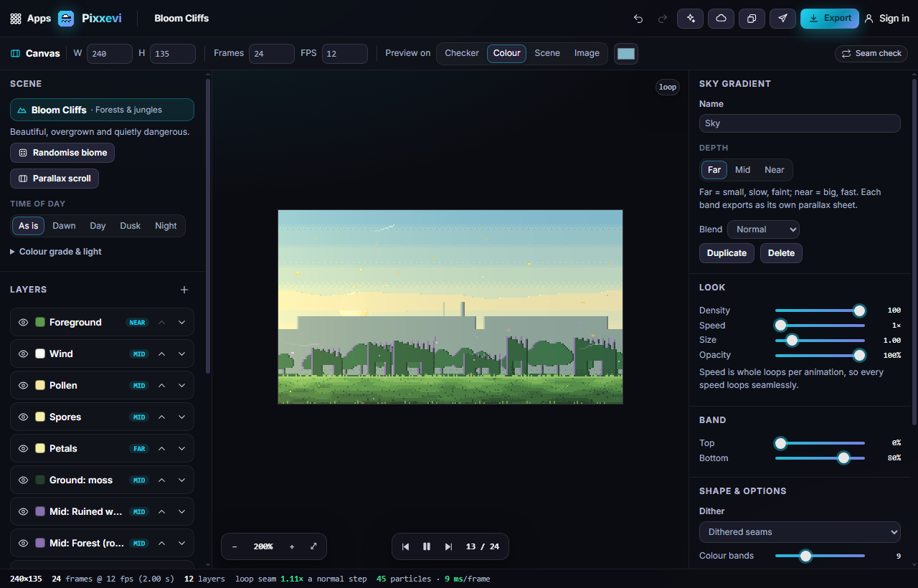Image resolution: width=918 pixels, height=588 pixels.
Task: Open the cloud save icon
Action: pyautogui.click(x=721, y=19)
